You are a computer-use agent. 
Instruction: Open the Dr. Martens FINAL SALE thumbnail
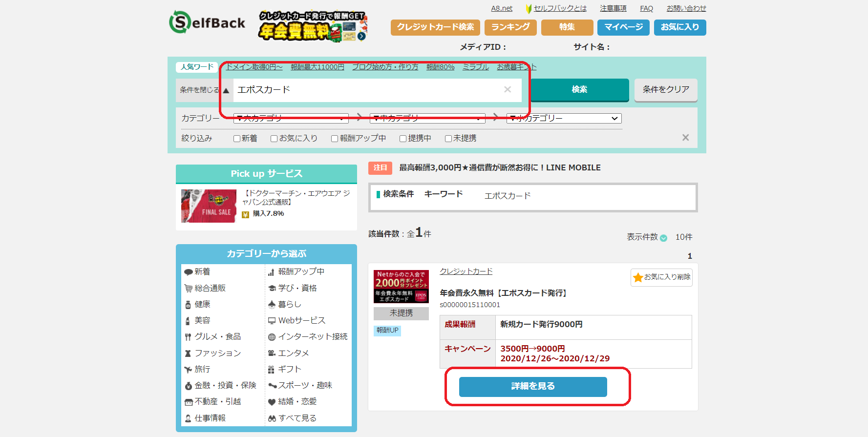point(209,206)
